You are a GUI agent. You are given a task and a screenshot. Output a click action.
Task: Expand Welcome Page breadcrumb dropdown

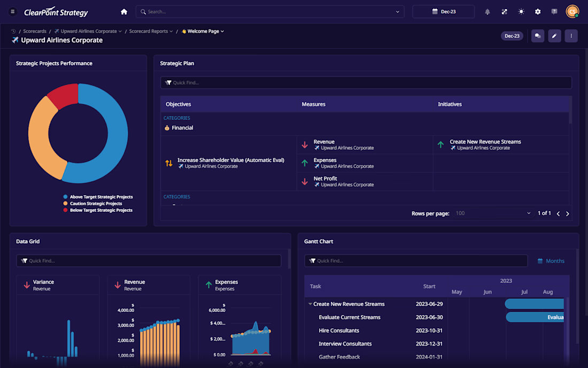coord(222,32)
